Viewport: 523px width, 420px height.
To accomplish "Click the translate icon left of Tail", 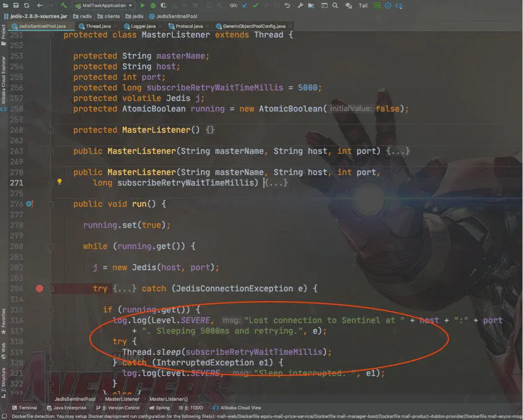I will (x=348, y=6).
